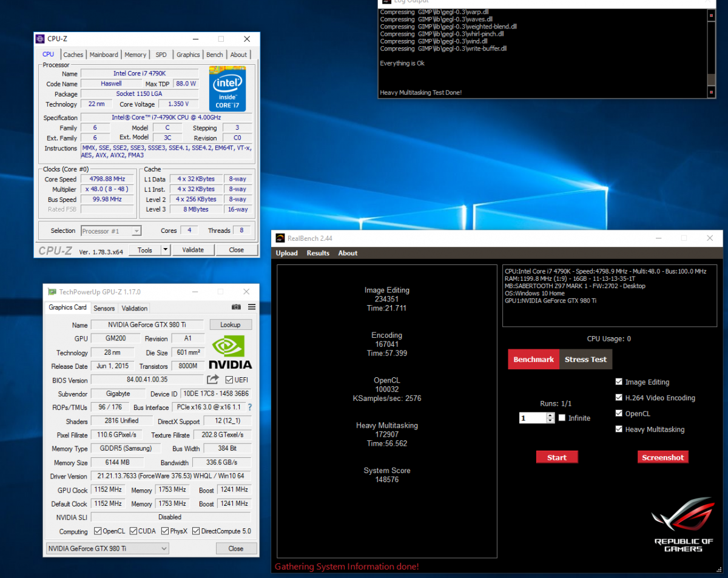Image resolution: width=728 pixels, height=578 pixels.
Task: Switch to the Caches tab in CPU-Z
Action: (x=73, y=55)
